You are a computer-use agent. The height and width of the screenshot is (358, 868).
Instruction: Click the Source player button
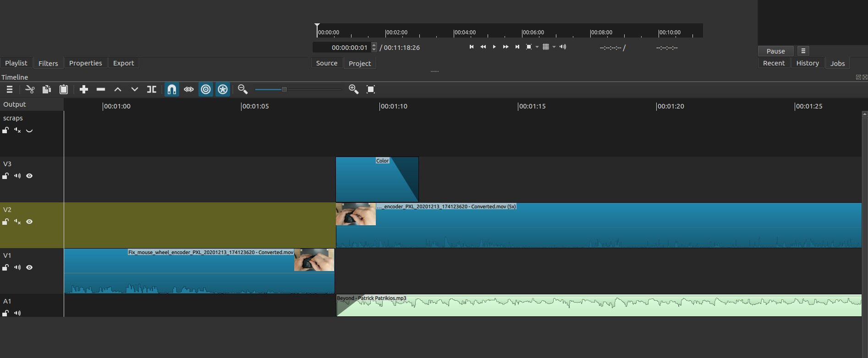tap(327, 63)
